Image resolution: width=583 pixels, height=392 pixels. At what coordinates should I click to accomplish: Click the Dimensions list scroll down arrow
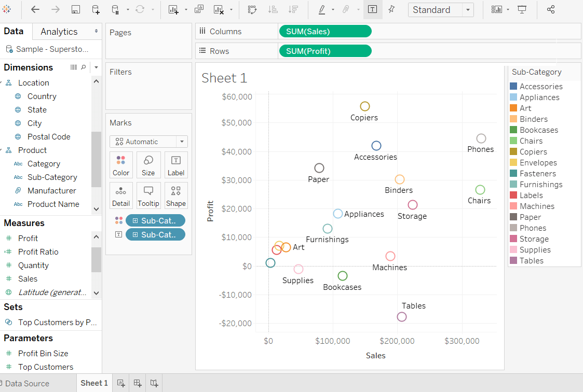point(96,209)
